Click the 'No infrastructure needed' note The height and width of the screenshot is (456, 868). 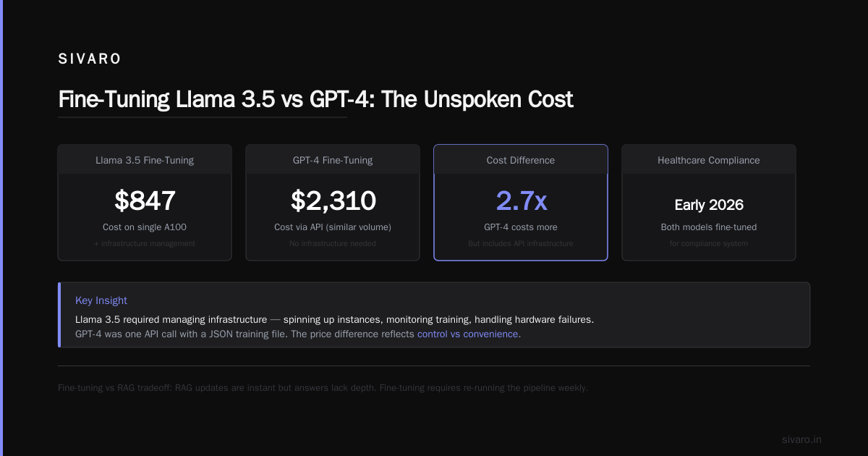(x=333, y=244)
